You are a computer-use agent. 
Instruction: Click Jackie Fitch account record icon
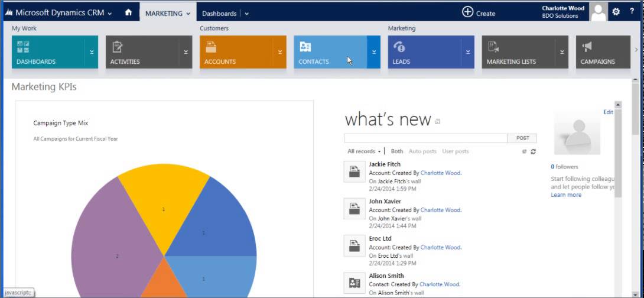(x=354, y=172)
